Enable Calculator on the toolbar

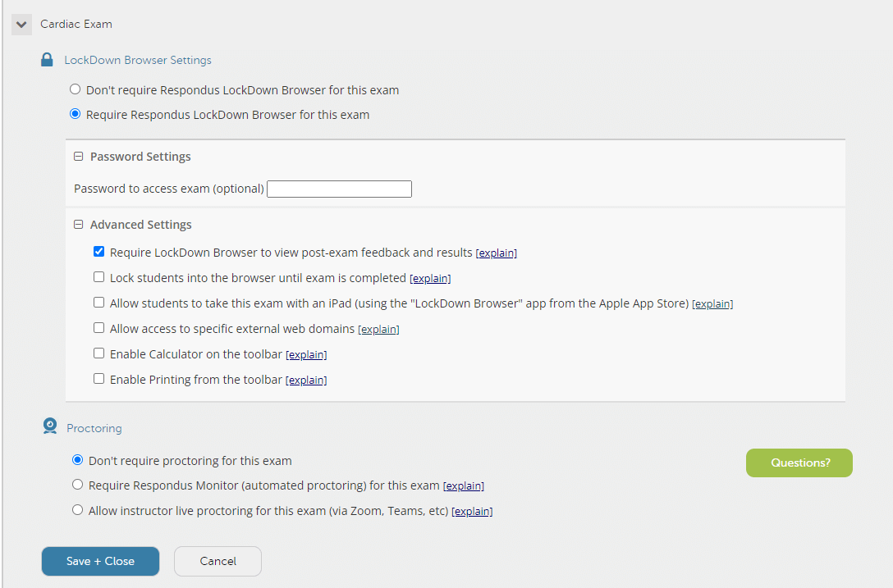[98, 353]
